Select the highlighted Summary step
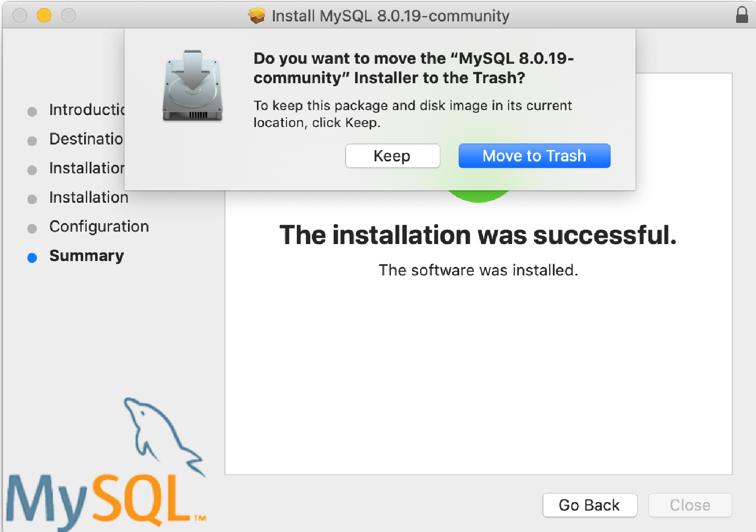 (x=86, y=257)
